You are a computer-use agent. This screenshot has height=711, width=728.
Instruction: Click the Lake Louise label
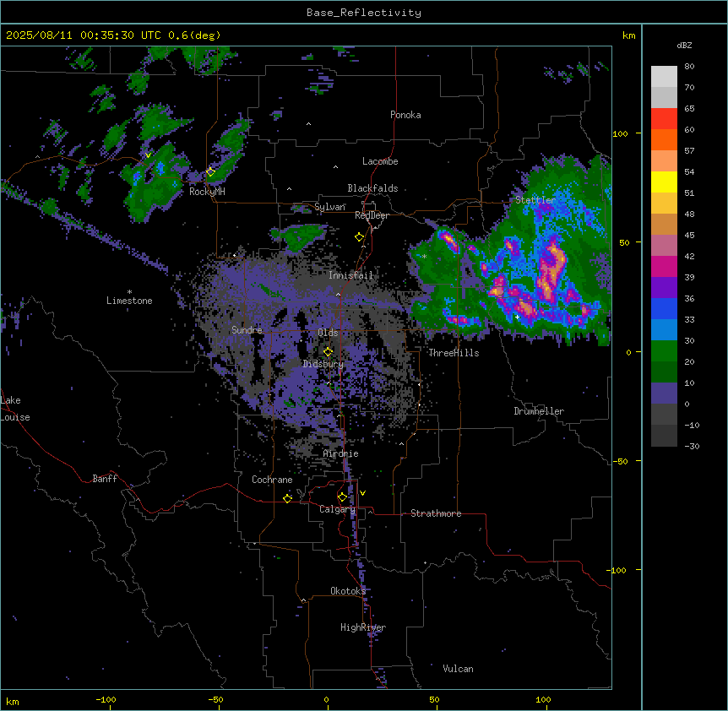pos(15,409)
